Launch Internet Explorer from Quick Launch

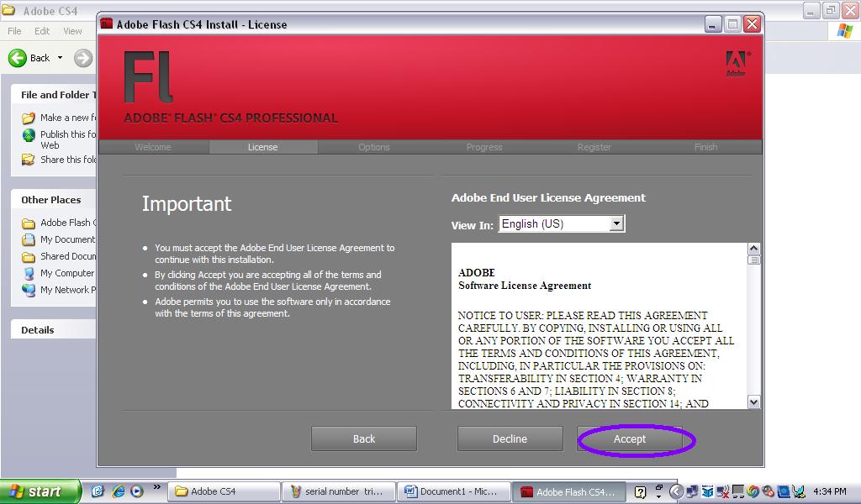(118, 491)
